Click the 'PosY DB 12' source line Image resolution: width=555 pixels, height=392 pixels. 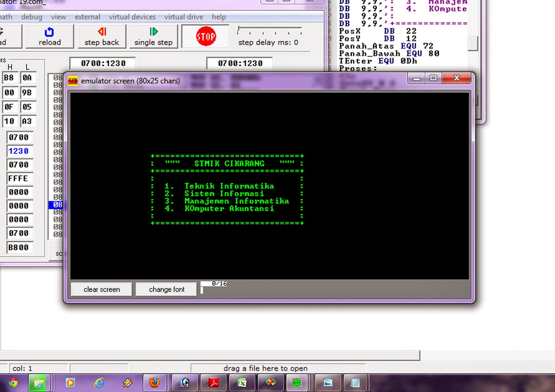378,38
